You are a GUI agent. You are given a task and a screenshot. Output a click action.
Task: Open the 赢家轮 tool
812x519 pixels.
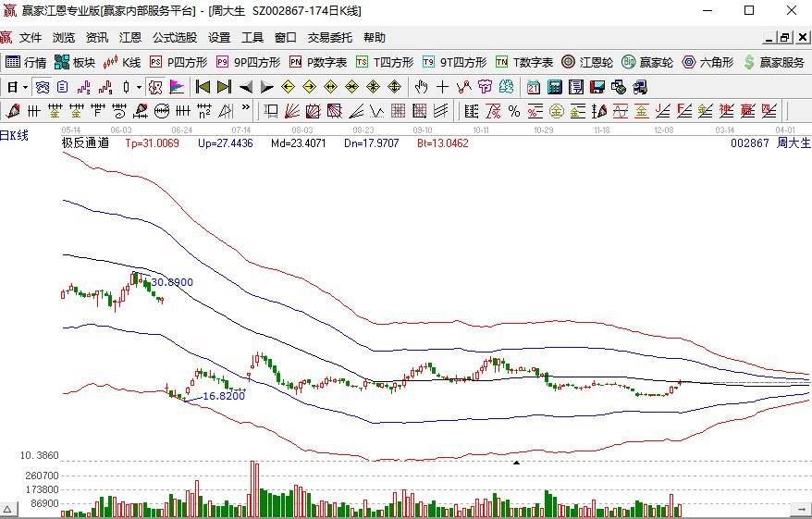647,62
